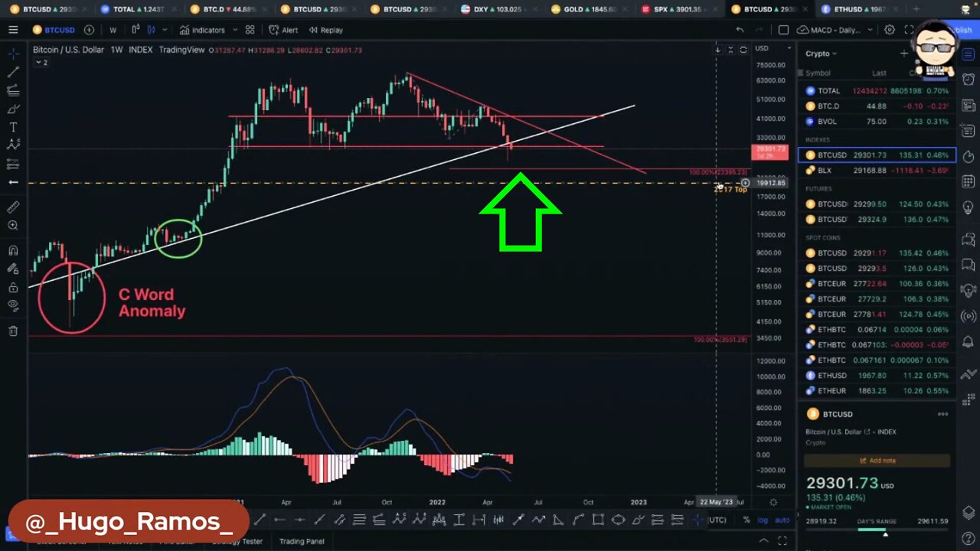Screen dimensions: 980x551
Task: Open the hamburger main menu
Action: (13, 30)
